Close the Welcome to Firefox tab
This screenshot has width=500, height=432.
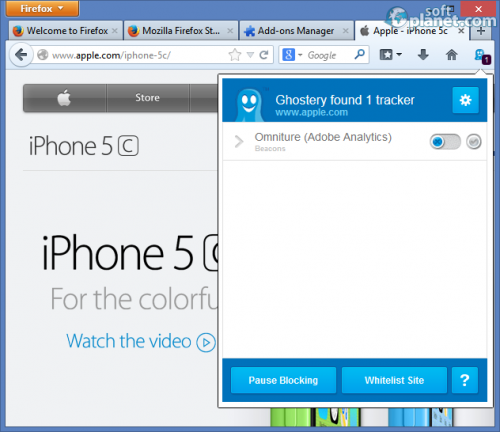[x=115, y=31]
